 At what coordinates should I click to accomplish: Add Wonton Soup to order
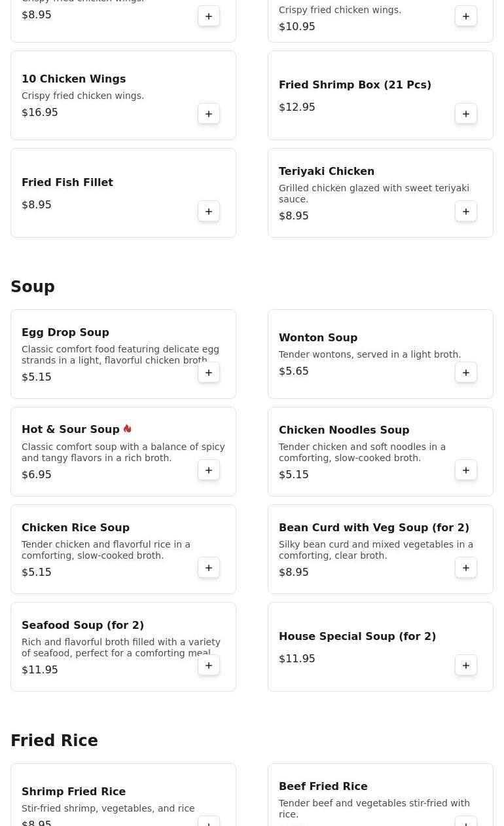click(466, 373)
